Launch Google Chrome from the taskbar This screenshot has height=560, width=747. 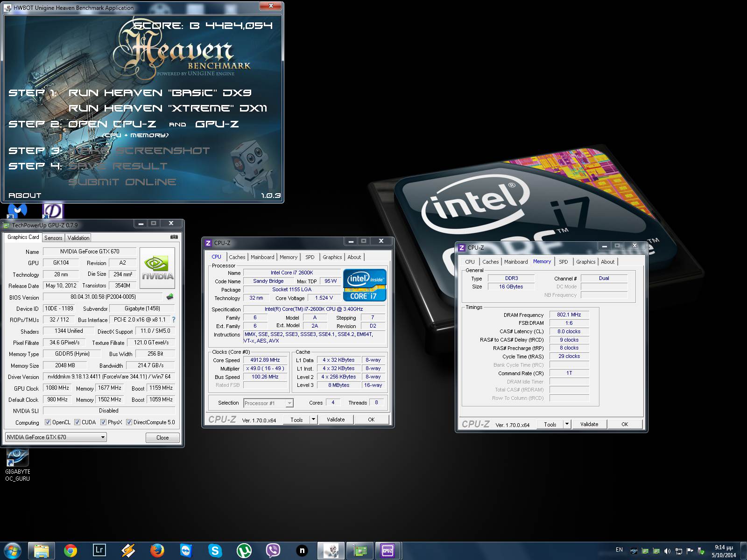click(x=70, y=551)
